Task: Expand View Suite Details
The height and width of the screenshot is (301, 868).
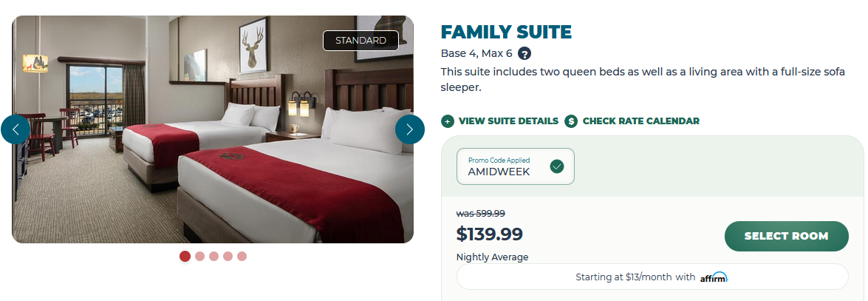Action: click(x=508, y=121)
